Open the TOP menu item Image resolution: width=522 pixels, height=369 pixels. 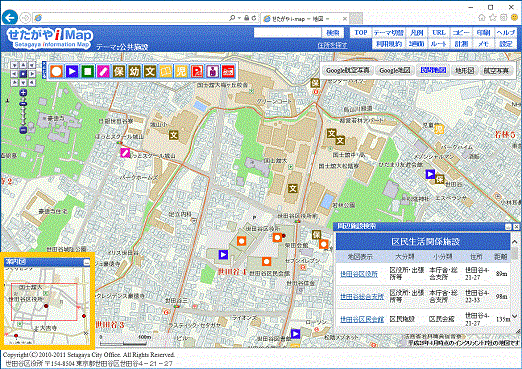361,33
